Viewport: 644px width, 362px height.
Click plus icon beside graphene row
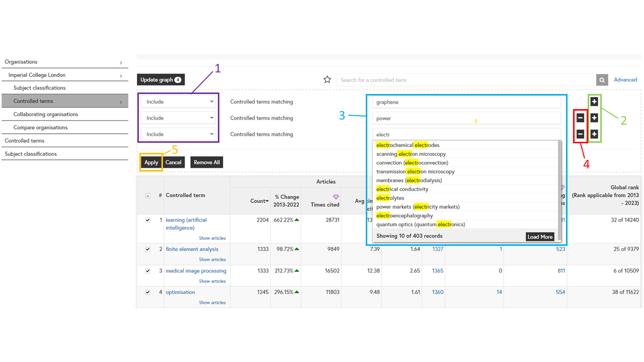click(x=594, y=102)
